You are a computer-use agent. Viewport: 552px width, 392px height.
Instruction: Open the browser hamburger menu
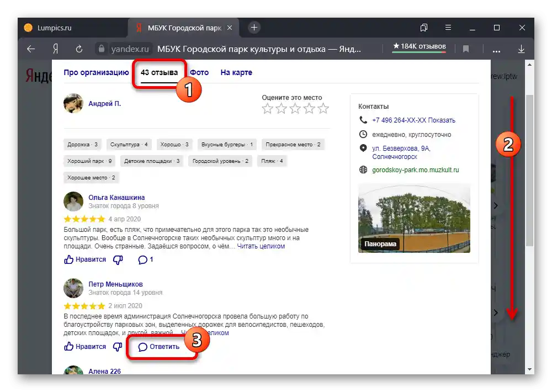pos(448,28)
